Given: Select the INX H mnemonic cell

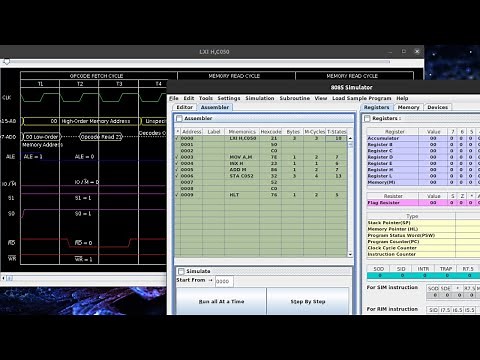Looking at the screenshot, I should (x=242, y=163).
